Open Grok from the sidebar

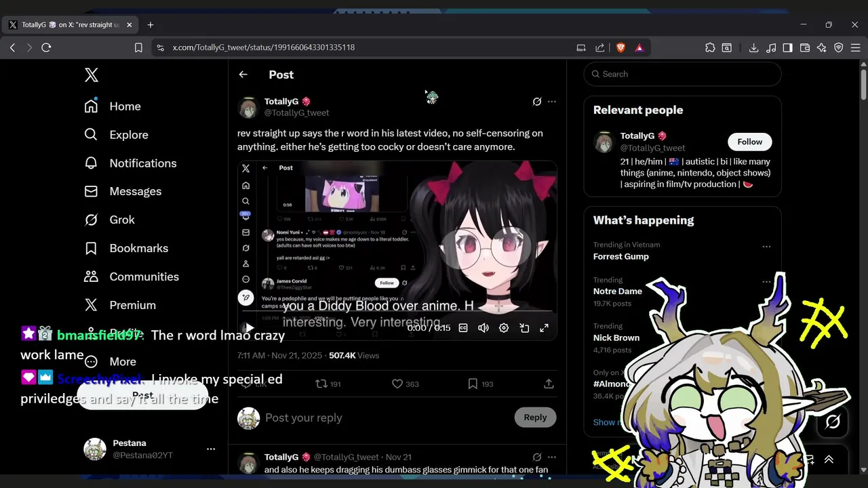click(109, 220)
